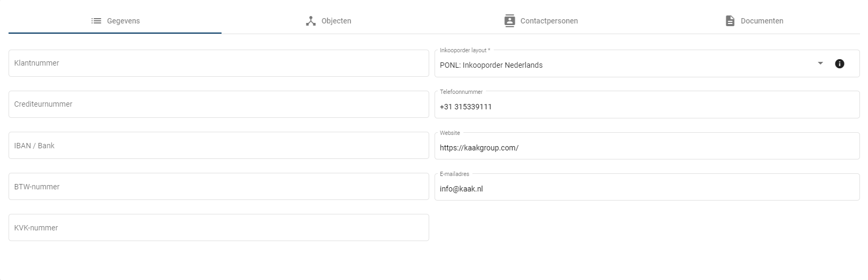Viewport: 868px width, 280px height.
Task: Click the Contactpersonen contacts icon
Action: (x=510, y=21)
